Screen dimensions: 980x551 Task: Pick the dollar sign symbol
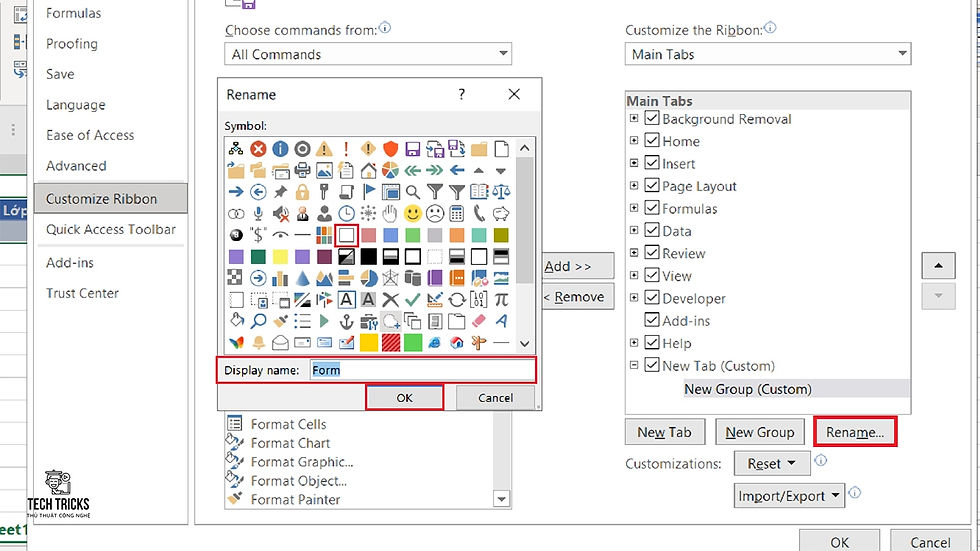pos(258,235)
